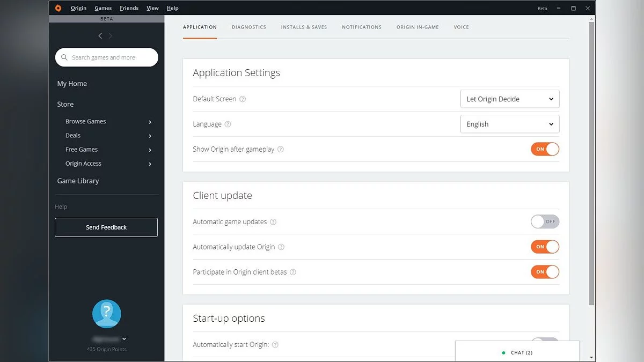This screenshot has height=362, width=644.
Task: Click the Origin logo icon in title bar
Action: coord(58,8)
